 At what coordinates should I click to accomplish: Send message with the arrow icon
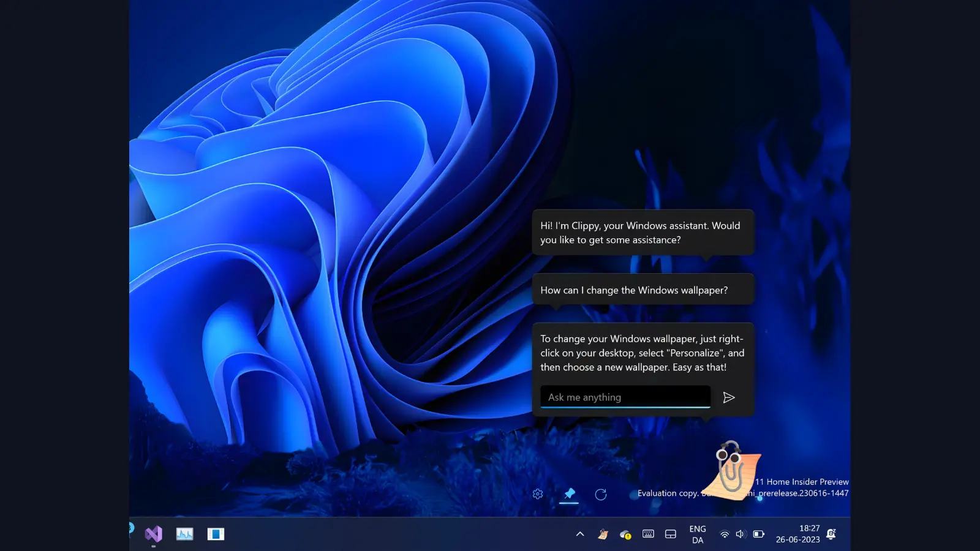tap(729, 397)
